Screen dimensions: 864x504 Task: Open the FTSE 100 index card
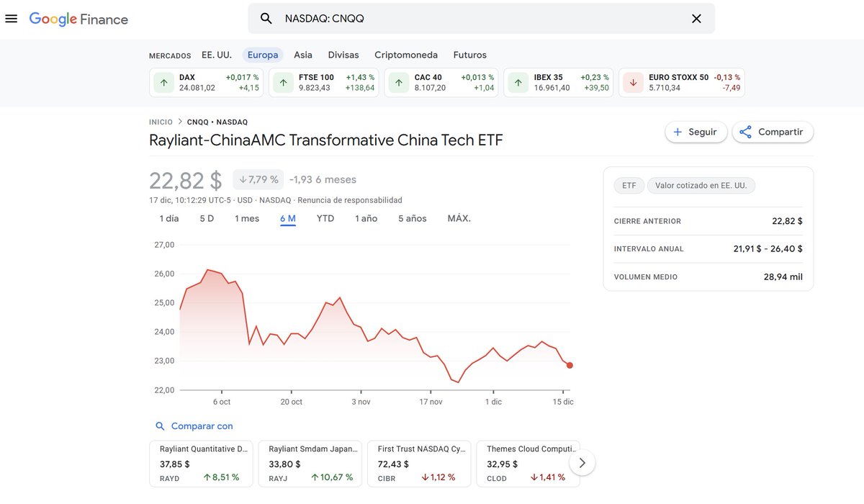pyautogui.click(x=324, y=83)
